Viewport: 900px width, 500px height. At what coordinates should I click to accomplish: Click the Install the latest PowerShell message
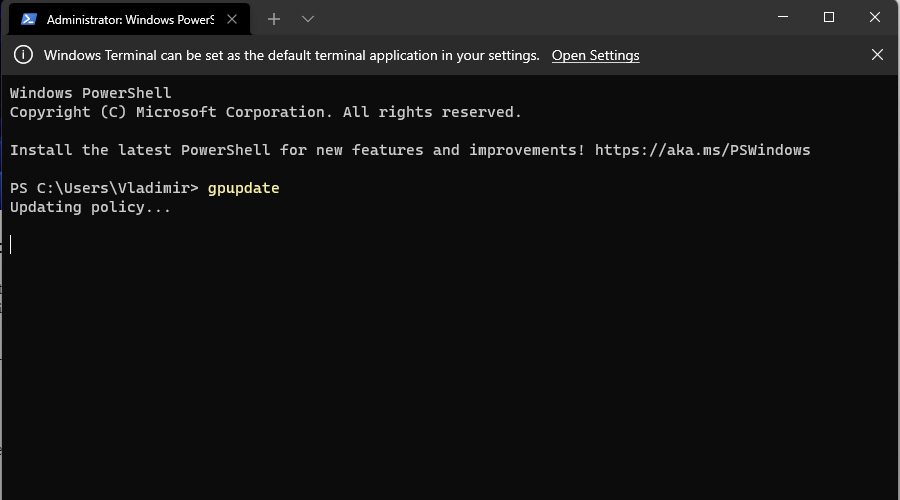(297, 150)
